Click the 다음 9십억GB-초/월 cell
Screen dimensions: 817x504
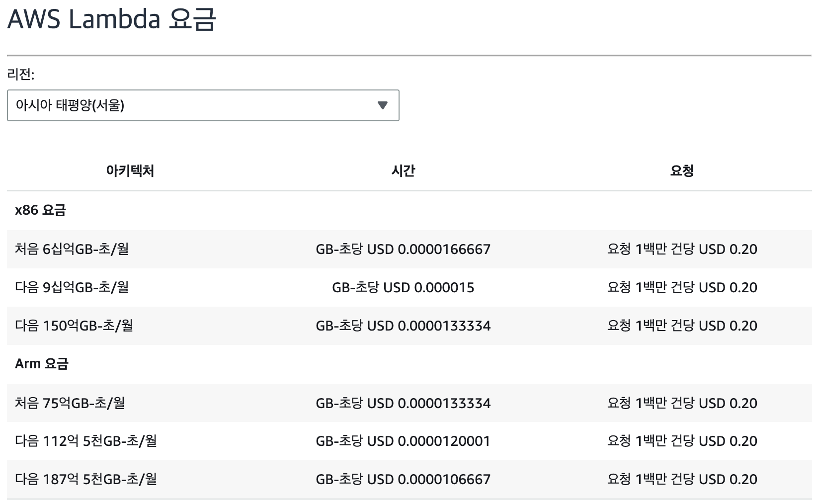click(x=72, y=287)
